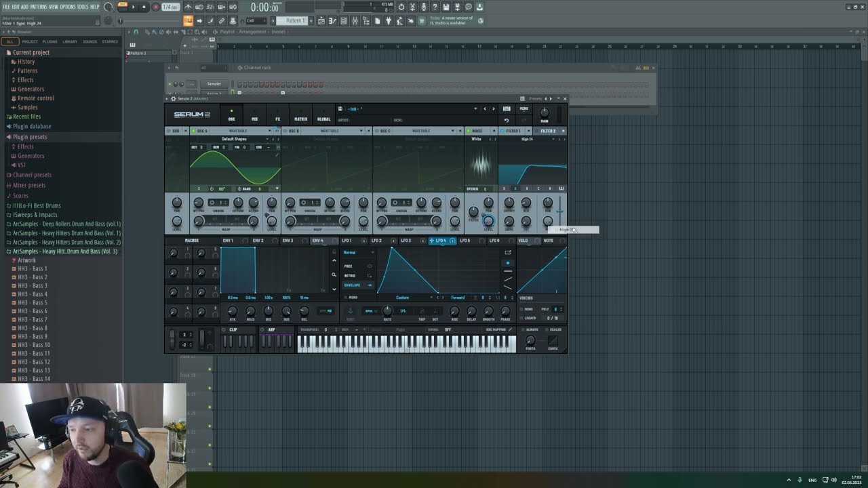
Task: Click Serum save preset disk icon
Action: tap(340, 108)
